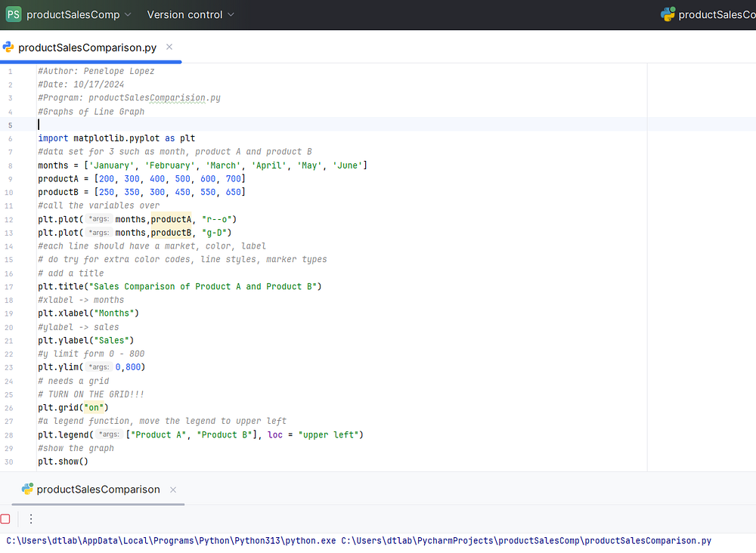Click the *args hint on line 12
Viewport: 756px width, 553px height.
99,219
